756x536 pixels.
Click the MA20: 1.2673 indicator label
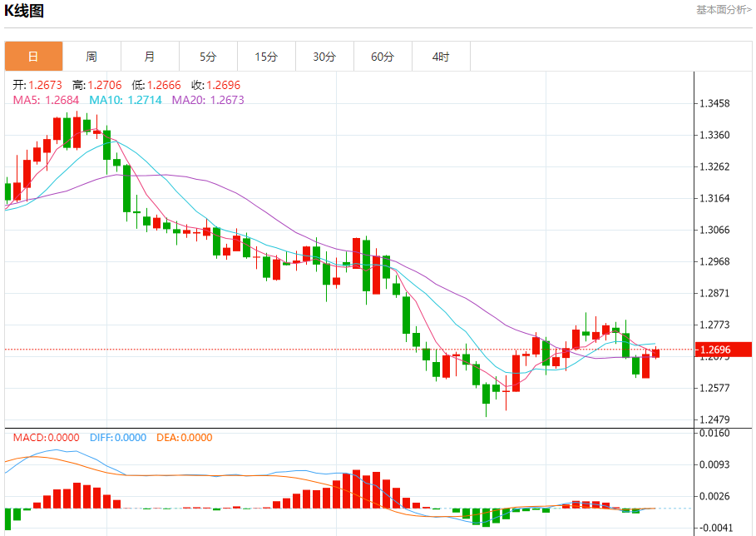point(208,101)
